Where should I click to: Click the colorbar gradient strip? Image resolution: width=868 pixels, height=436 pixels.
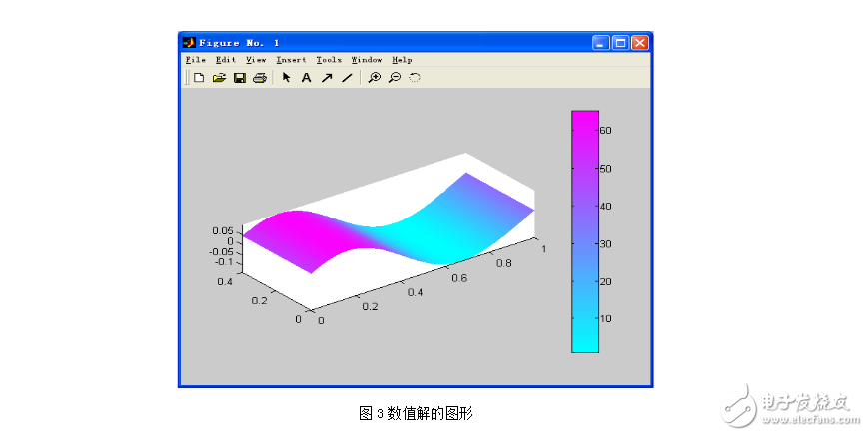(x=585, y=231)
